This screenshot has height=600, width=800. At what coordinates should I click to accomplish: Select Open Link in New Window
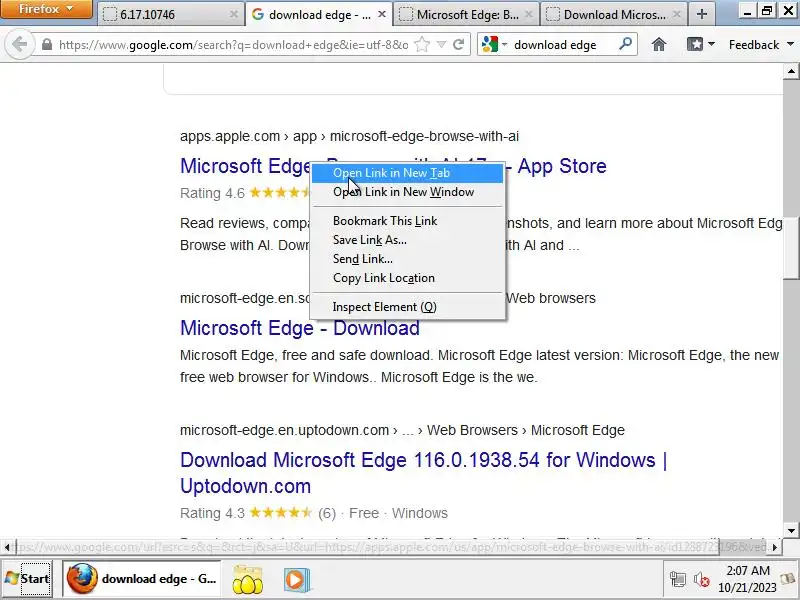[x=408, y=192]
